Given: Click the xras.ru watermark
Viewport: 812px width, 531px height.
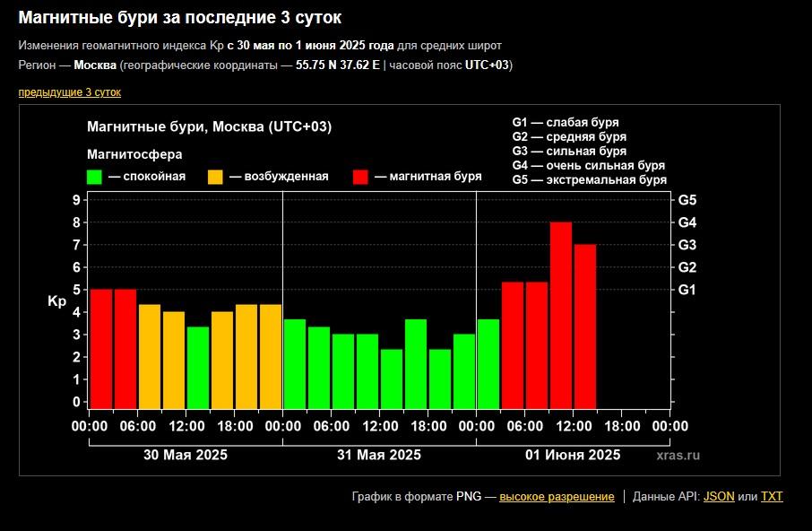Looking at the screenshot, I should coord(678,456).
